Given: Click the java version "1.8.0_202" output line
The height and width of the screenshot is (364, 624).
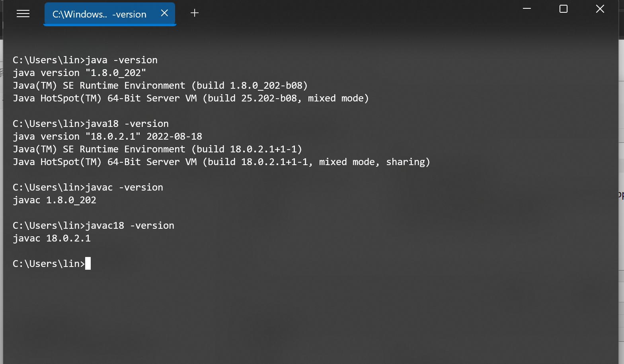Looking at the screenshot, I should pyautogui.click(x=80, y=73).
